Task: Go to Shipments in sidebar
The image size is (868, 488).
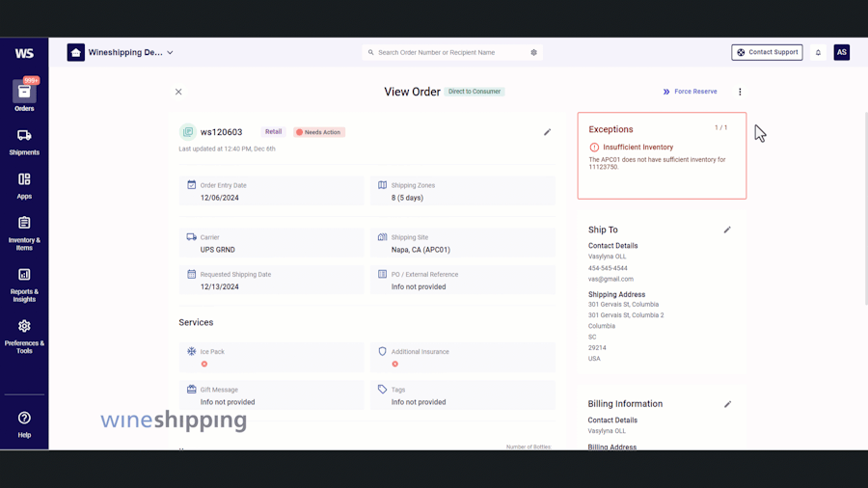Action: coord(24,142)
